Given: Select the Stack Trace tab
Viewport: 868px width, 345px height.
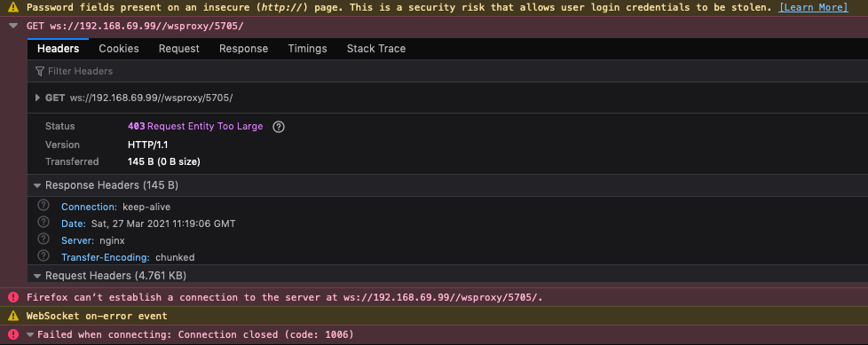Looking at the screenshot, I should coord(376,49).
